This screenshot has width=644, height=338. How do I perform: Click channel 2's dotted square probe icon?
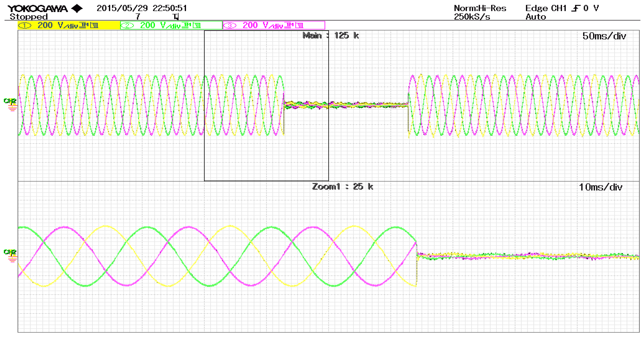(x=197, y=25)
